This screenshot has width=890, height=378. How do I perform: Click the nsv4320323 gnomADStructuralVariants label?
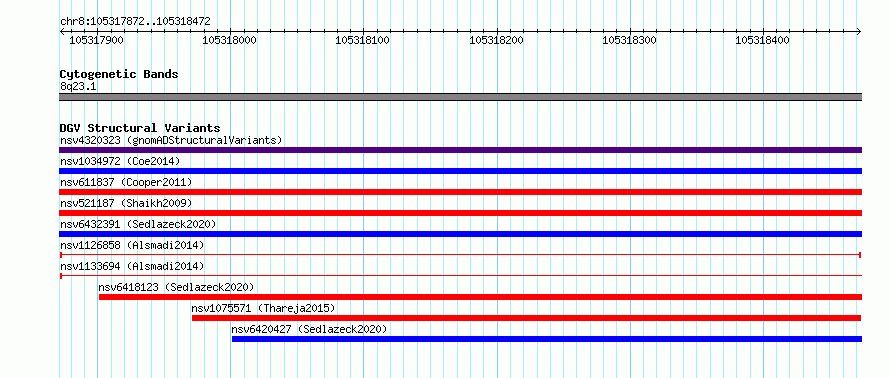click(171, 140)
